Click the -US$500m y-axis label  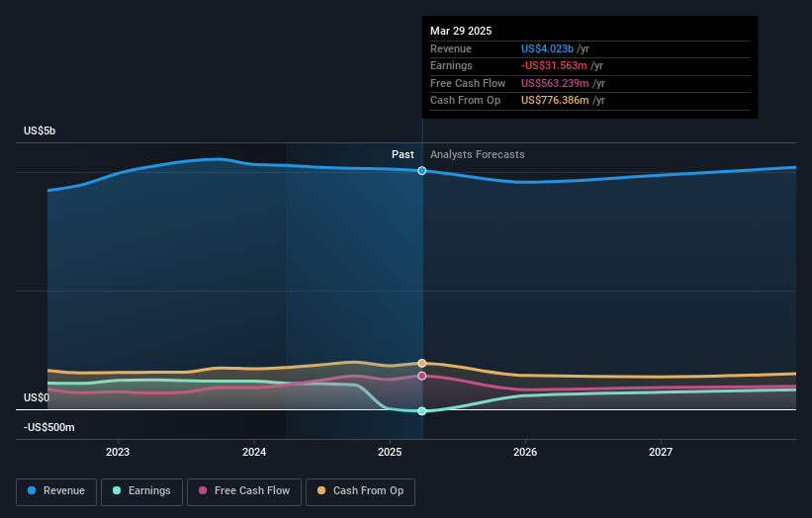(48, 427)
